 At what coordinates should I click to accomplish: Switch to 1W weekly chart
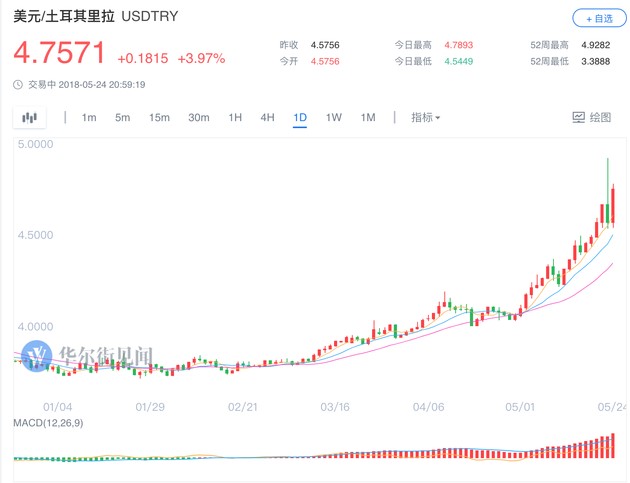334,118
